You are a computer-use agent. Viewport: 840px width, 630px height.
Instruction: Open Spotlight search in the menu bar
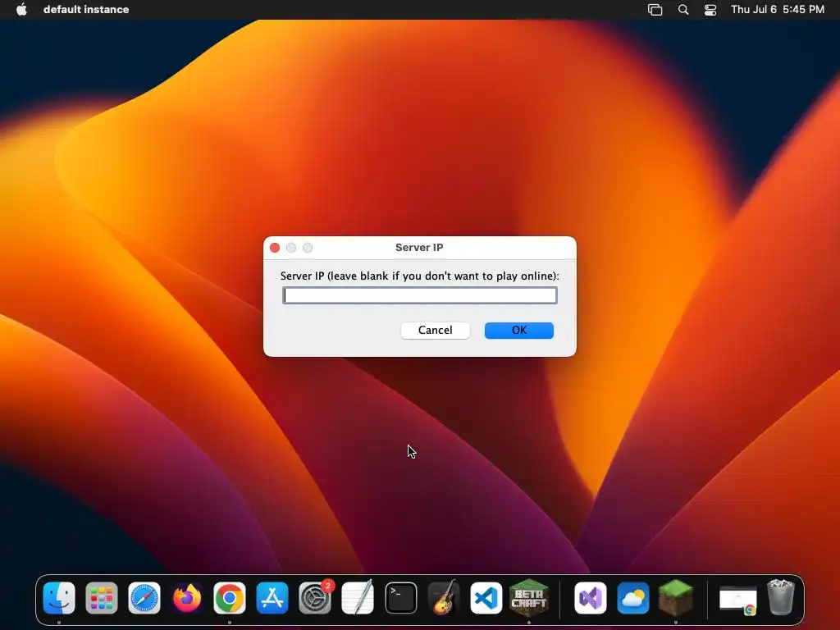(x=683, y=9)
